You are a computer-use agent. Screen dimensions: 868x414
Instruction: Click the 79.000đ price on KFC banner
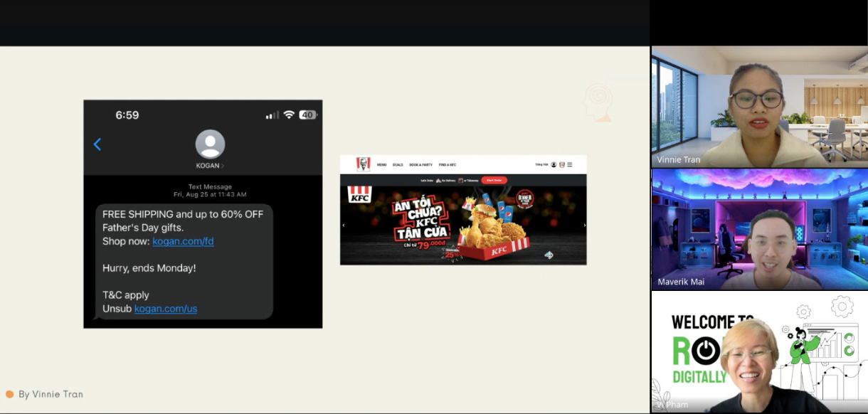point(432,245)
